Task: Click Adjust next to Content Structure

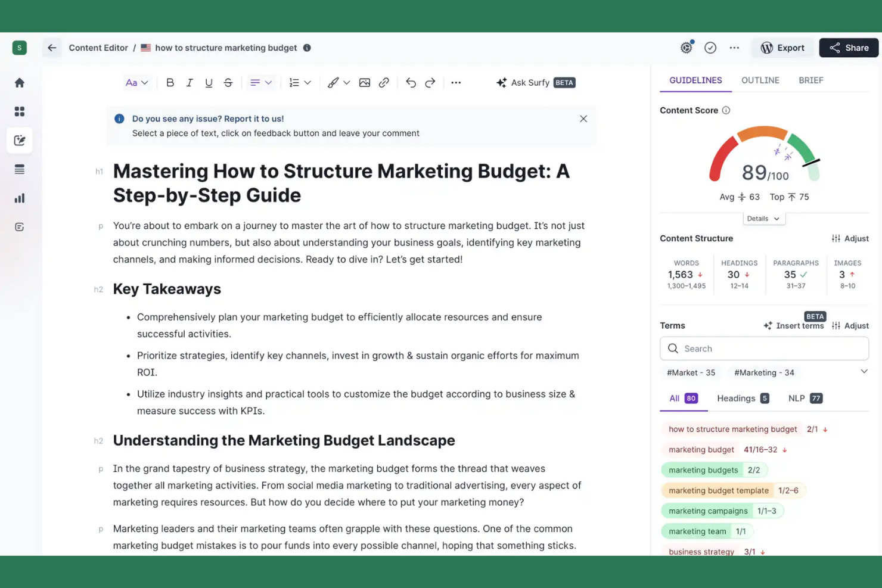Action: tap(850, 238)
